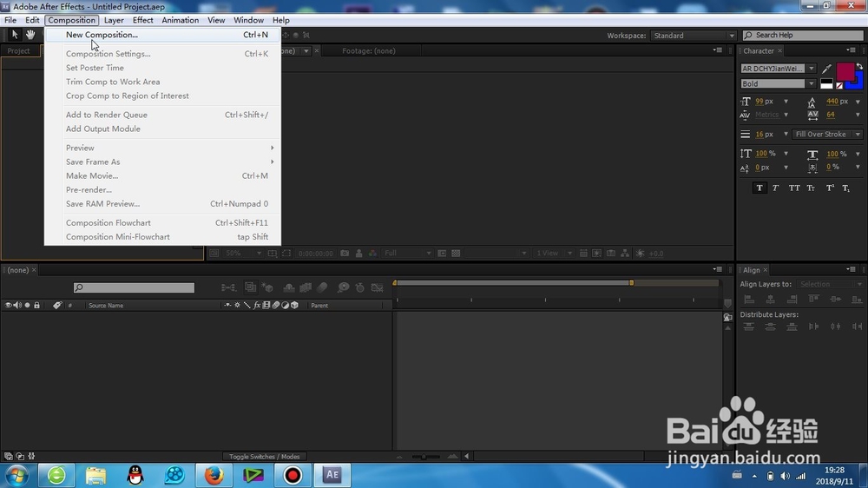Adjust the timeline zoom slider

[x=425, y=457]
